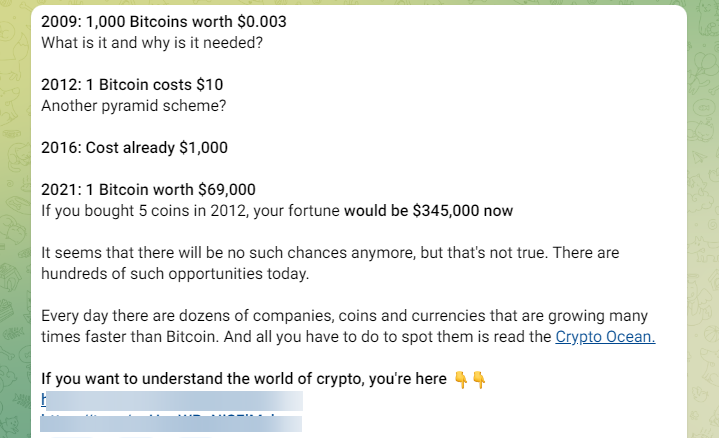Click "2021: 1 Bitcoin worth $69,000" line
719x438 pixels.
[x=148, y=190]
